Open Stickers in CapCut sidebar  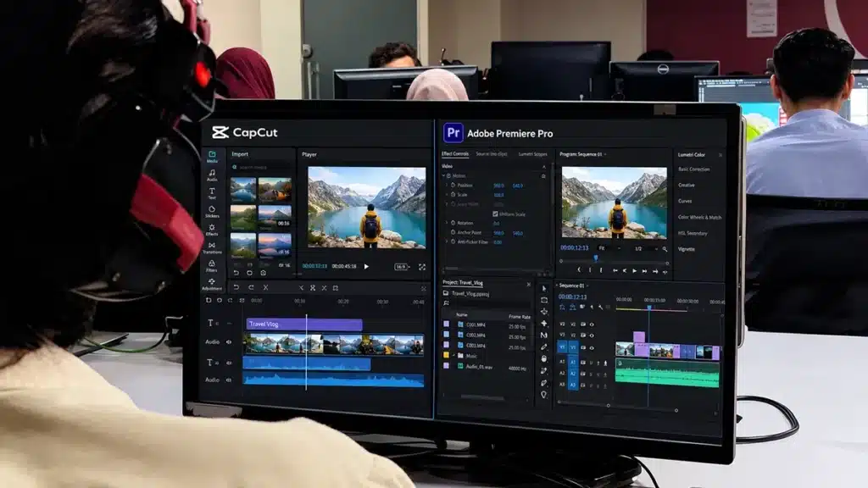pos(212,212)
